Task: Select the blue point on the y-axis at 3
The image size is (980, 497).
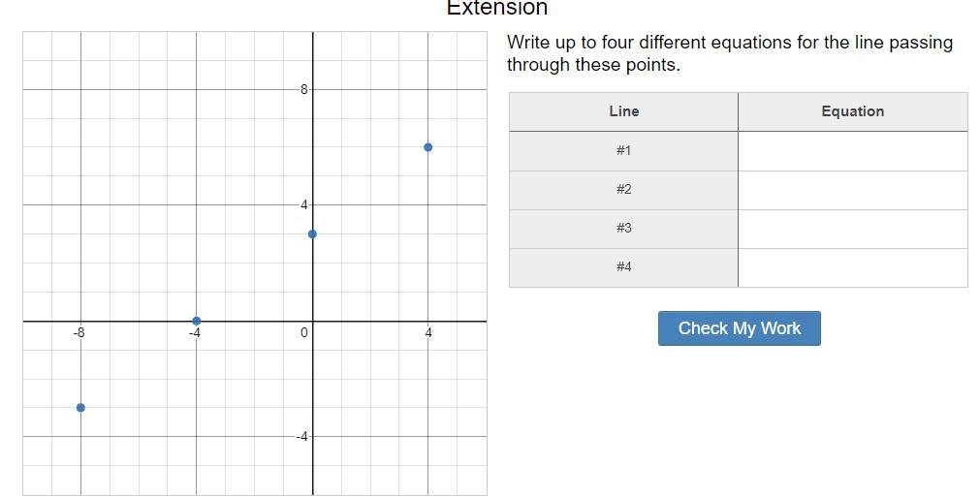Action: (x=312, y=234)
